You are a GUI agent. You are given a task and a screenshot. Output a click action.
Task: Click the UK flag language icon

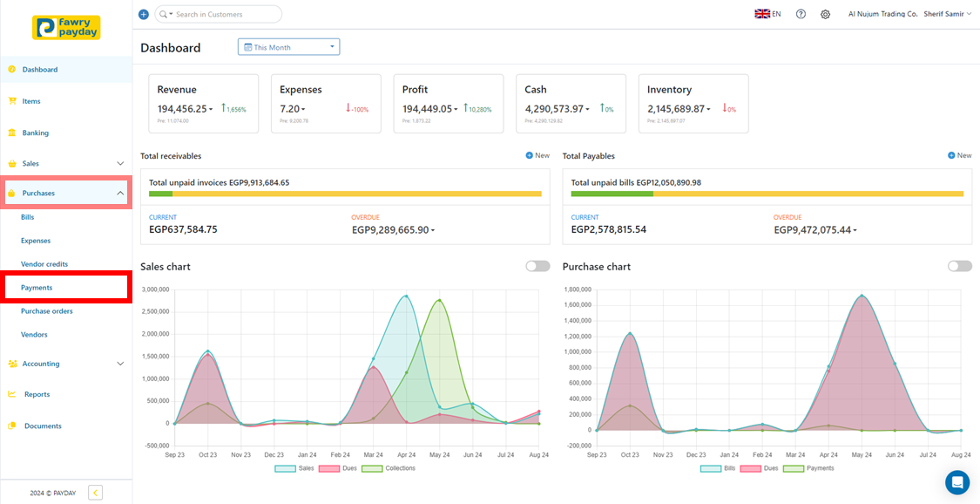click(x=761, y=14)
